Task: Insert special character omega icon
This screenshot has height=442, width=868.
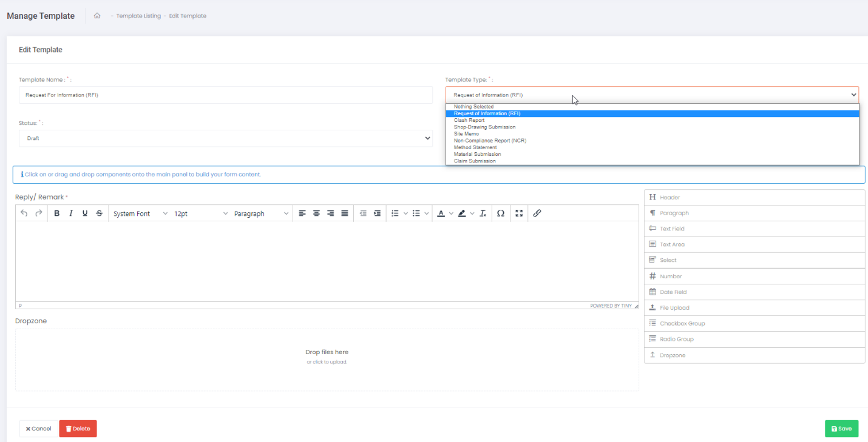Action: [501, 213]
